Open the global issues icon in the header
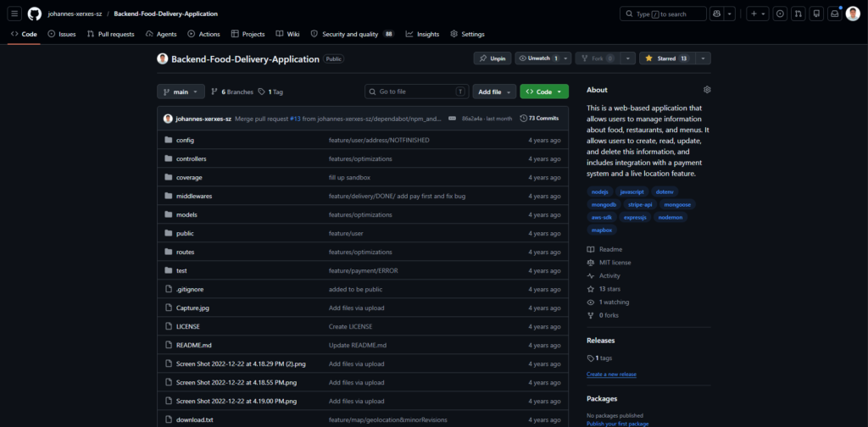Viewport: 868px width, 427px height. tap(780, 14)
